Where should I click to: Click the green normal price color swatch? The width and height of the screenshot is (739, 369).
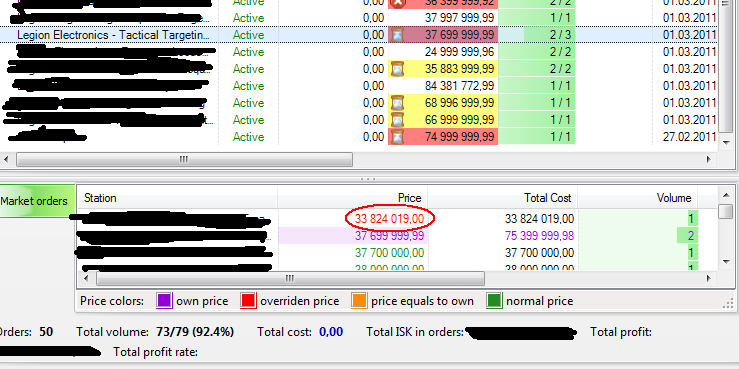(x=494, y=301)
